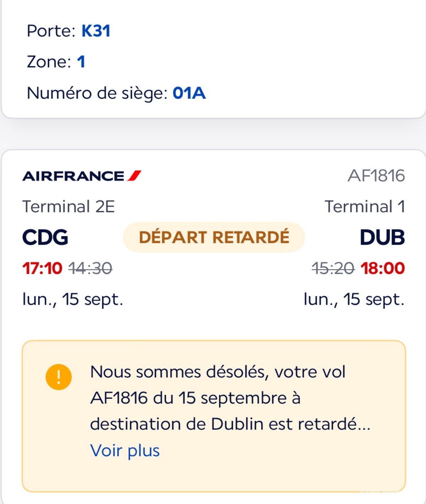Tap the boarding Zone 1 value

coord(81,62)
